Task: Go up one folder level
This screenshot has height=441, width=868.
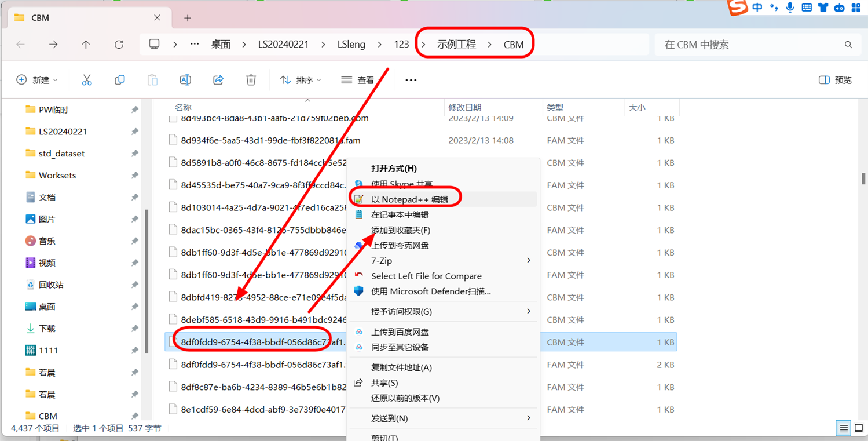Action: (x=86, y=45)
